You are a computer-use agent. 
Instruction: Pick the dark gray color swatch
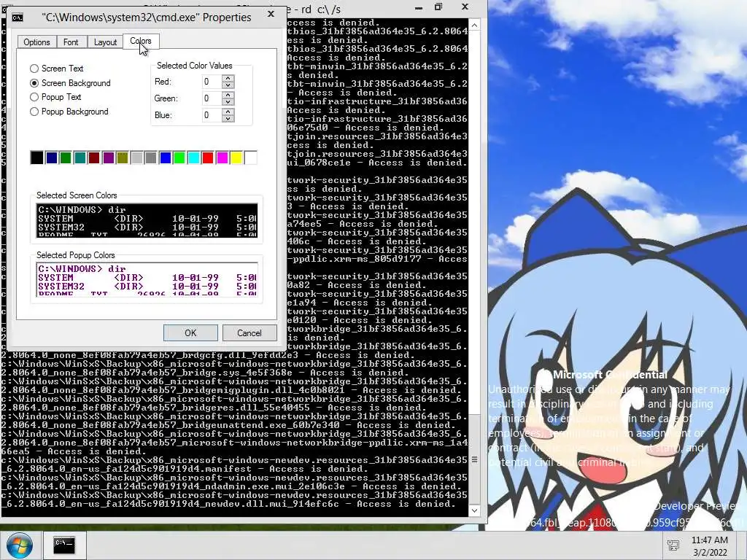pyautogui.click(x=151, y=157)
